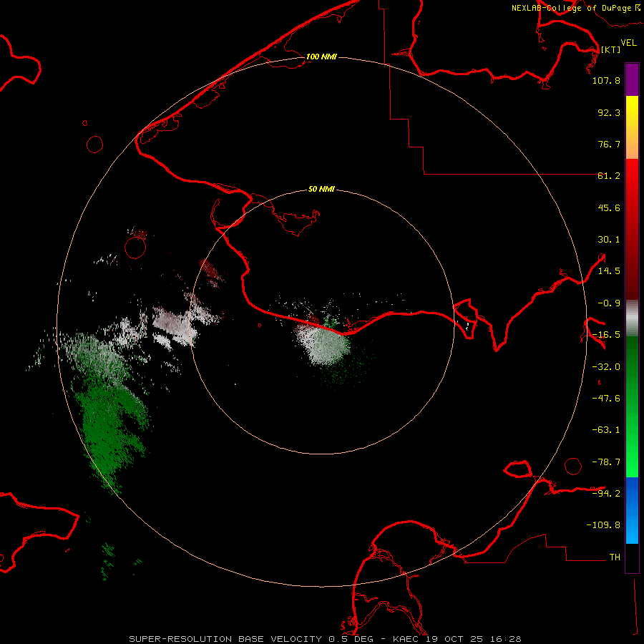Click the 14.5 velocity scale value
The width and height of the screenshot is (644, 644).
pos(609,271)
